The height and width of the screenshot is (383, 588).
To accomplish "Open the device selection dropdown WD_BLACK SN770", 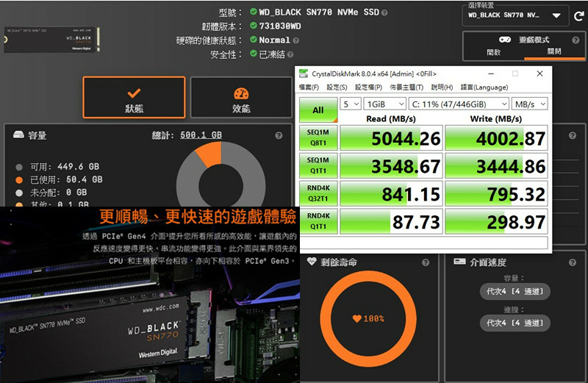I will tap(515, 15).
